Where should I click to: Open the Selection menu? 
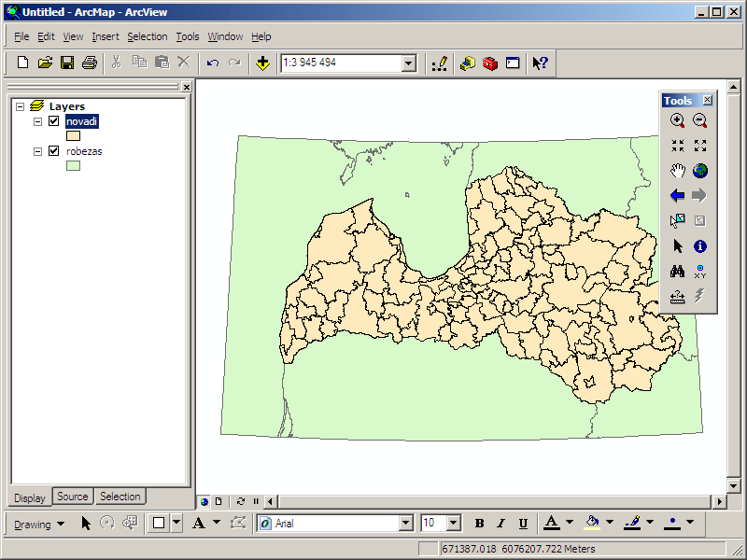(148, 36)
